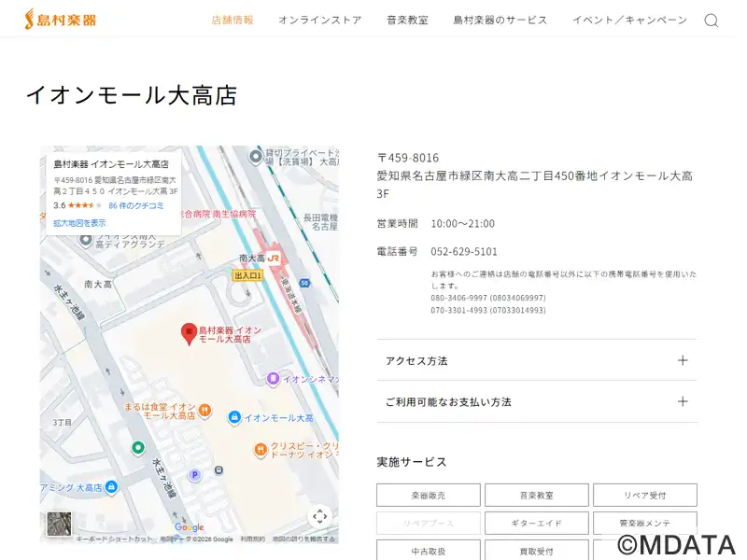Expand ご利用可能なお支払い方法 section
The image size is (747, 560).
coord(537,401)
